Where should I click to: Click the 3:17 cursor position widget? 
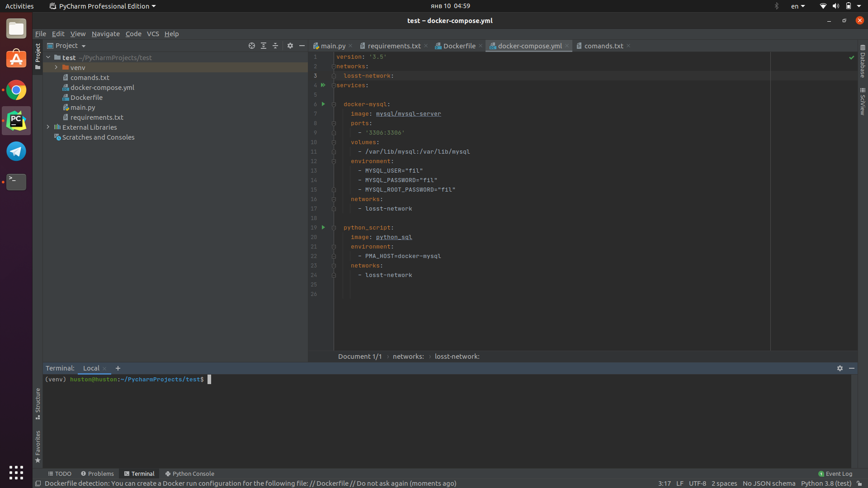[664, 483]
